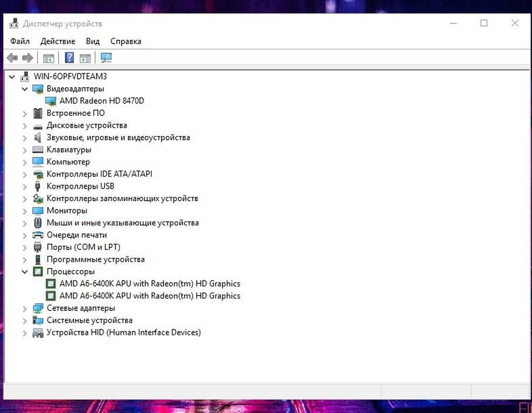The height and width of the screenshot is (413, 532).
Task: Click the Контроллеры USB plug icon
Action: [38, 186]
